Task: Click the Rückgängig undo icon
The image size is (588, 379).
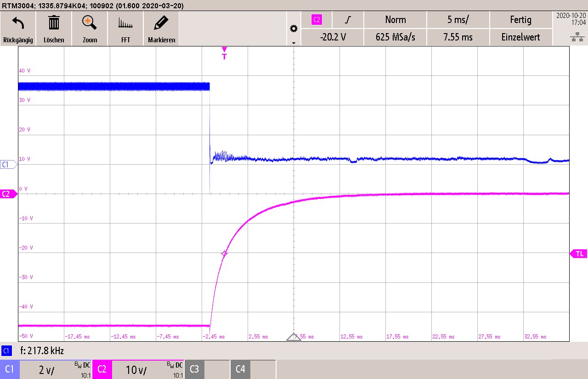Action: coord(18,23)
